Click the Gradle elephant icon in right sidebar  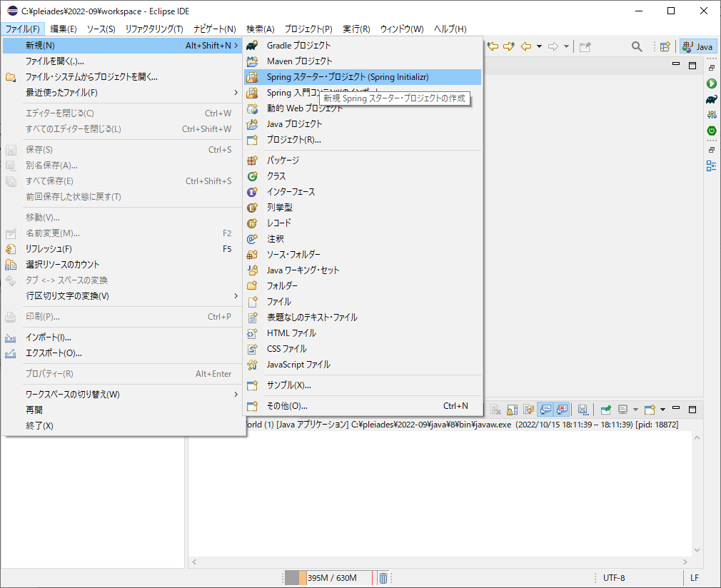(711, 99)
